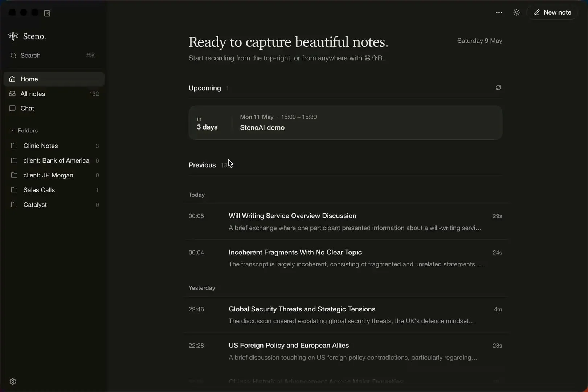Refresh upcoming meetings

point(498,87)
